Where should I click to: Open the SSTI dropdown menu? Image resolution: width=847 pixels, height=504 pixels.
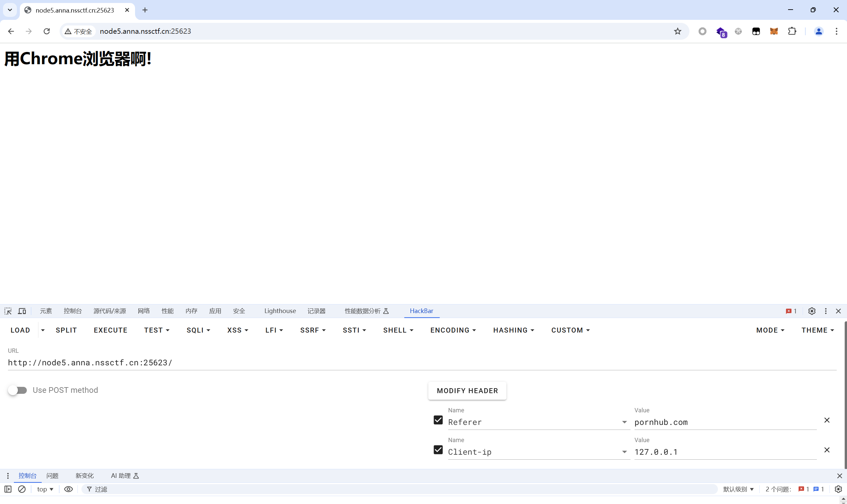pos(354,330)
